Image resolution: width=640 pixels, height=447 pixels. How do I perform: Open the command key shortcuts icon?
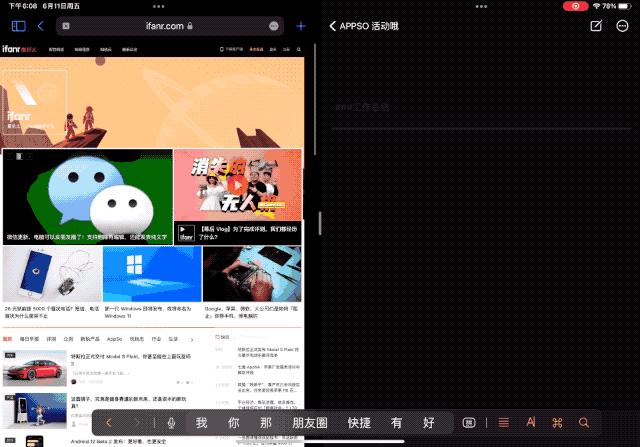tap(557, 423)
